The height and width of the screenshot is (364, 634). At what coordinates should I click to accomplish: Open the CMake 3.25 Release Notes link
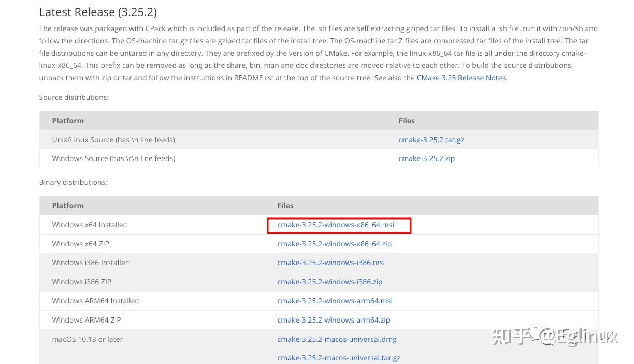[461, 78]
